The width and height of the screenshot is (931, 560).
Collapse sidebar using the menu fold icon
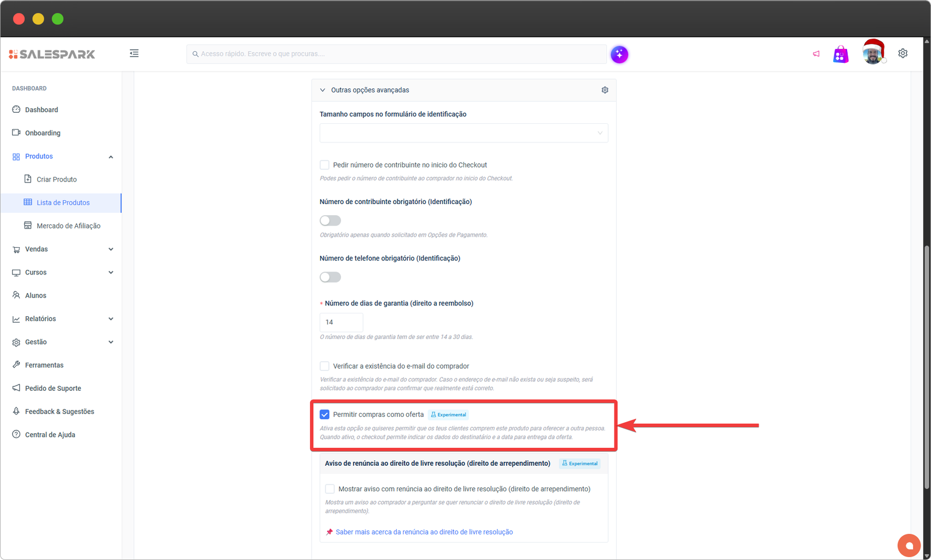click(x=134, y=53)
